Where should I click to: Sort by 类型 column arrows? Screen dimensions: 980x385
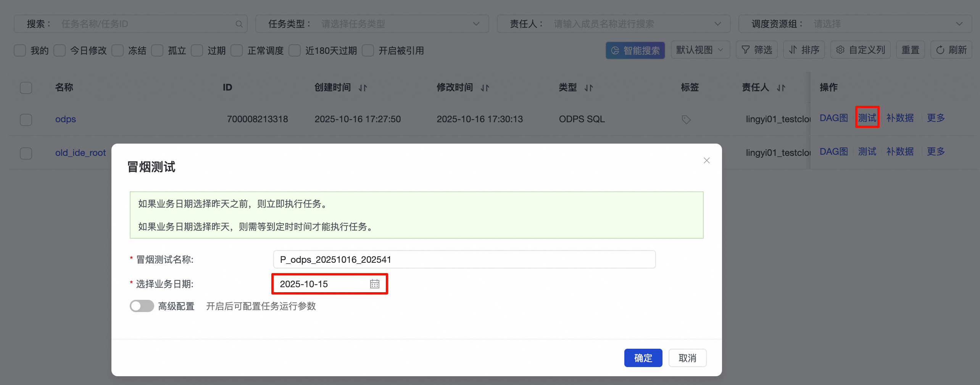pyautogui.click(x=589, y=88)
